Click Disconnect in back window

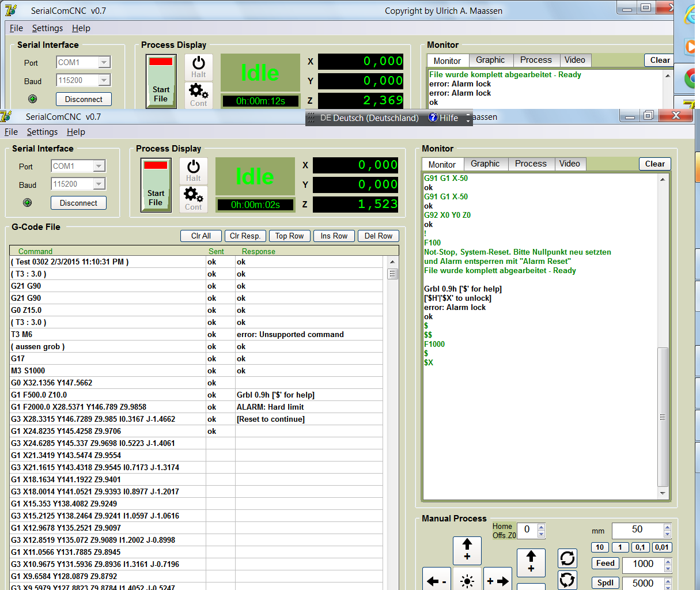[84, 99]
